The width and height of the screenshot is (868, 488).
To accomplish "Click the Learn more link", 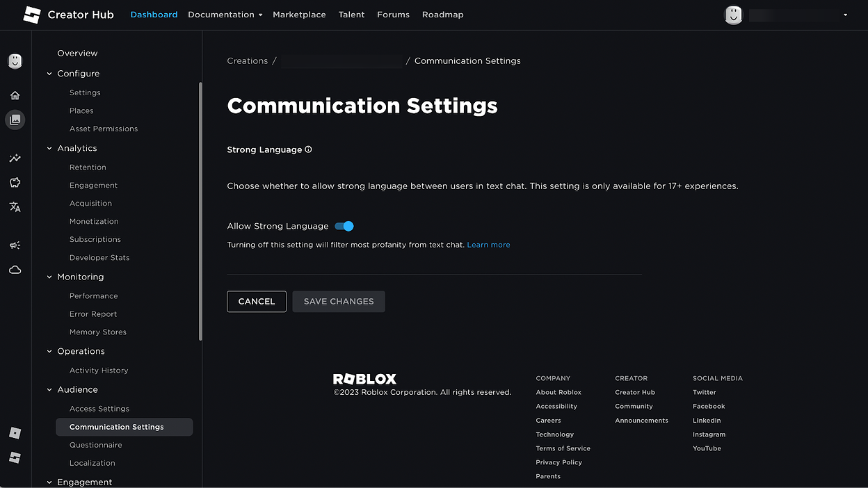I will click(488, 245).
